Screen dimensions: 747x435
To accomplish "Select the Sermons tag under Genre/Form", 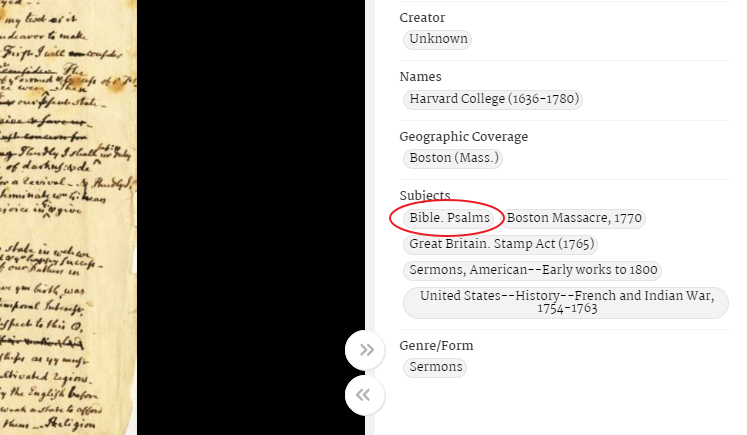I will (x=436, y=367).
